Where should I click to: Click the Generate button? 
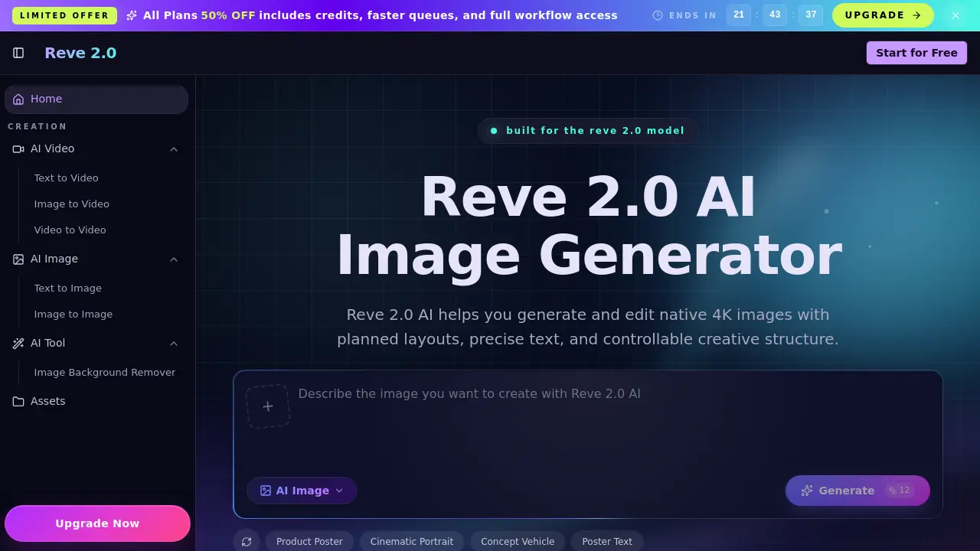pyautogui.click(x=857, y=491)
